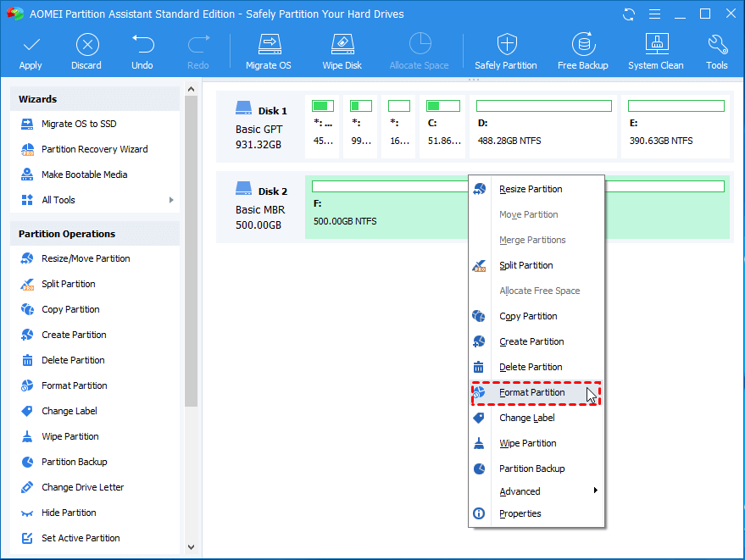This screenshot has width=745, height=560.
Task: Open the Tools wrench icon
Action: [717, 51]
